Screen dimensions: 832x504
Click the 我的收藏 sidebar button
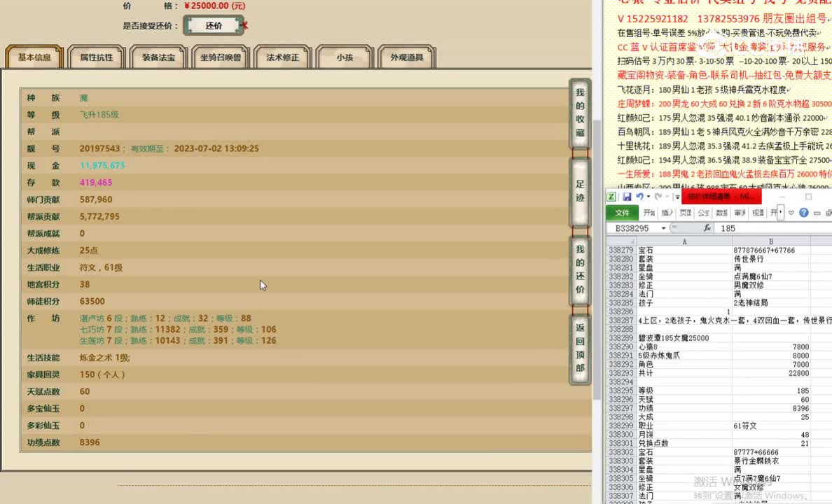(x=580, y=112)
